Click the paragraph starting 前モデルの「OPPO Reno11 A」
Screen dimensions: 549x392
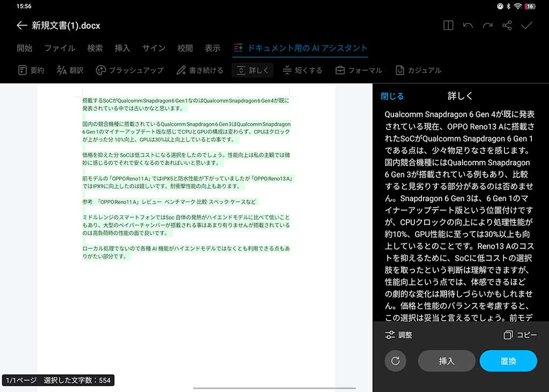pyautogui.click(x=188, y=182)
